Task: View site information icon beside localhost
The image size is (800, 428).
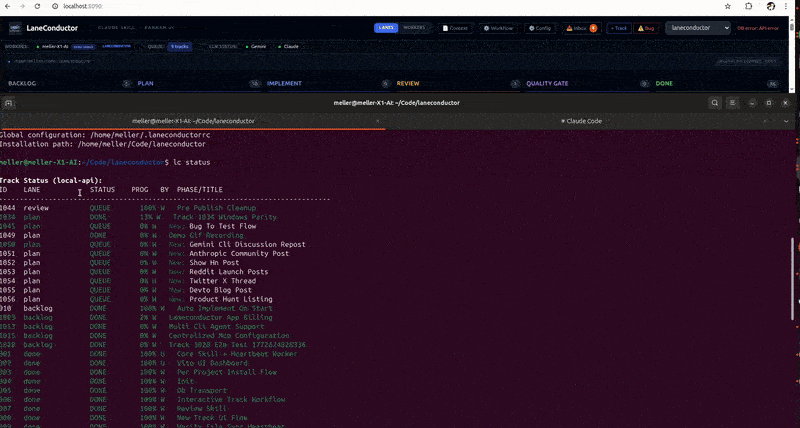Action: (x=53, y=8)
